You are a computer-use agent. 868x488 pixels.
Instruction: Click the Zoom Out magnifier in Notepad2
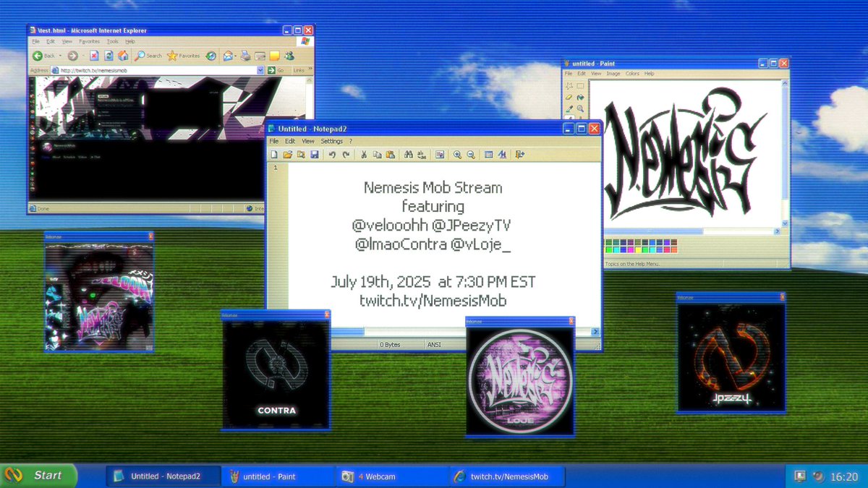pos(471,154)
